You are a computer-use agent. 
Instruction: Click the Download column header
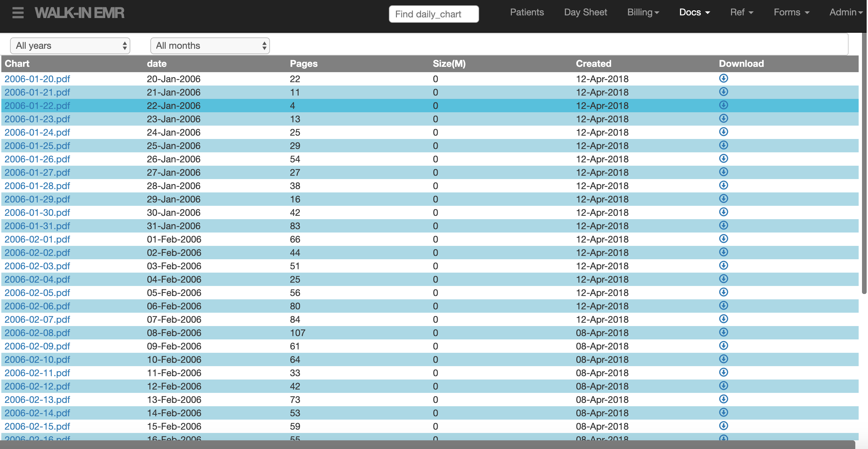(741, 64)
